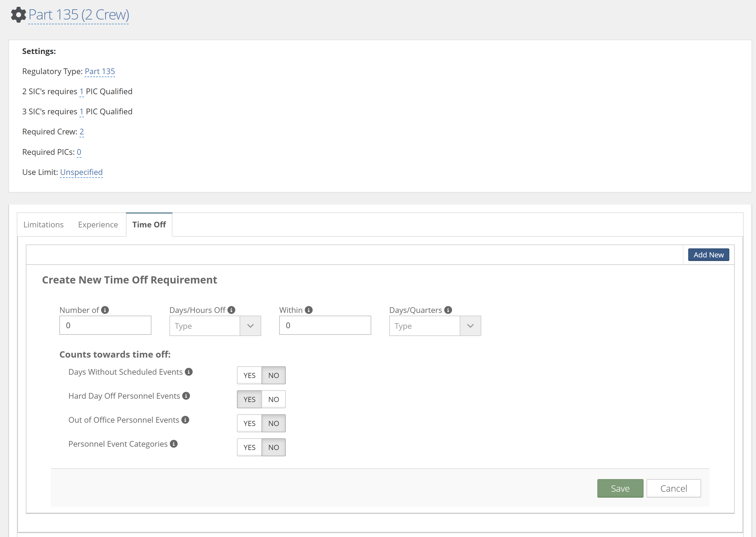Click the Within number input field
The width and height of the screenshot is (756, 537).
325,325
